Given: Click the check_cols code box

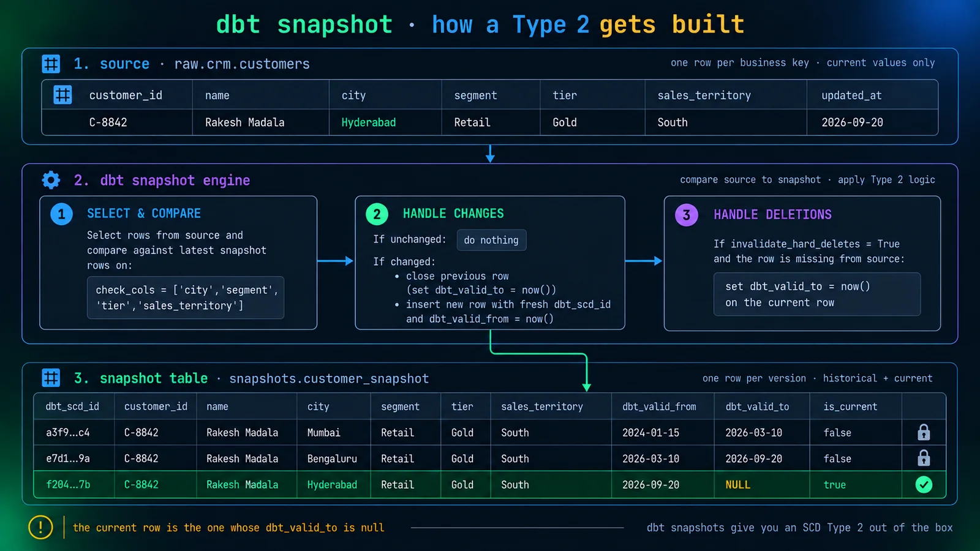Looking at the screenshot, I should pyautogui.click(x=186, y=298).
